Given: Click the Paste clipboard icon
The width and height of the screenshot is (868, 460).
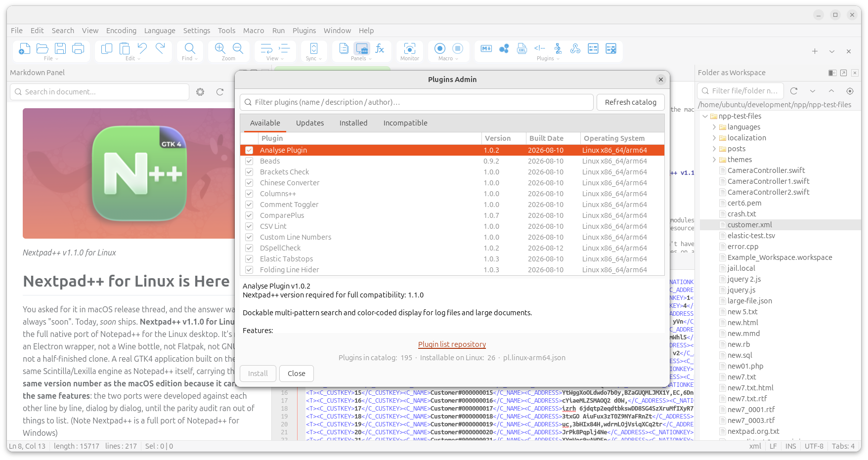Looking at the screenshot, I should pos(125,48).
